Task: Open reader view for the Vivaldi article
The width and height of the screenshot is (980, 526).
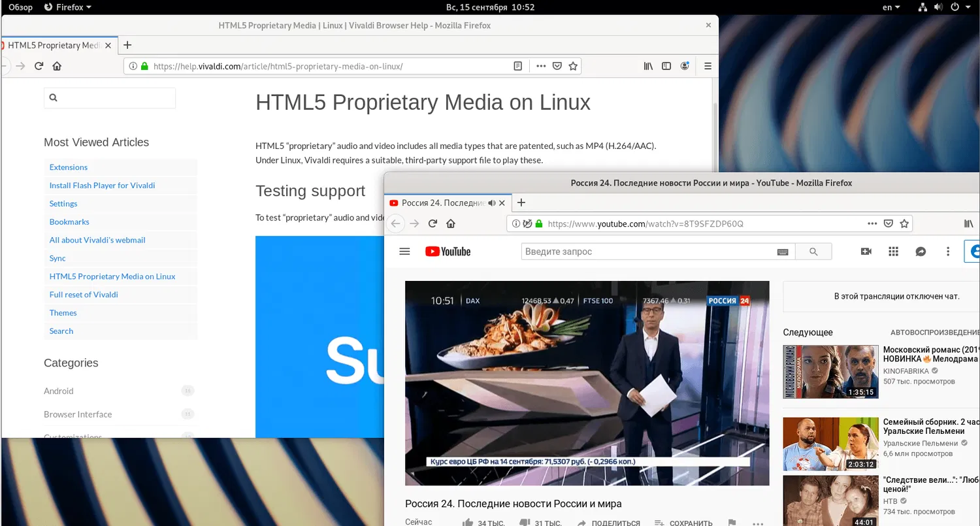Action: click(518, 66)
